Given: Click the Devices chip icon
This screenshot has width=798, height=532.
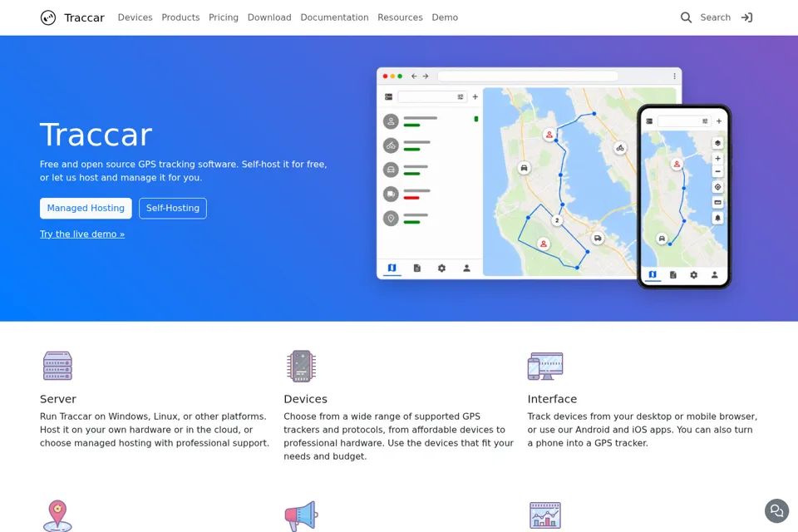Looking at the screenshot, I should tap(301, 366).
